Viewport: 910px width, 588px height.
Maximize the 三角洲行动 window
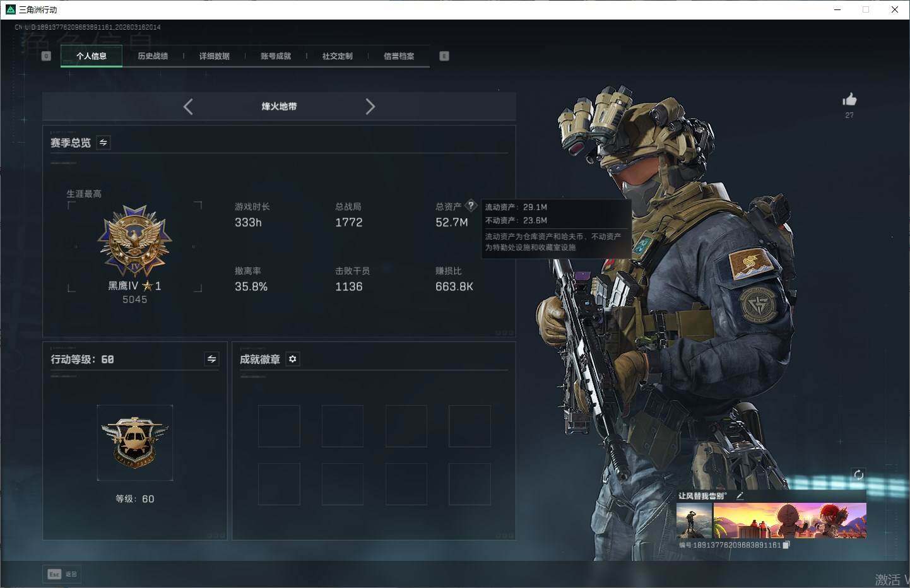coord(866,9)
